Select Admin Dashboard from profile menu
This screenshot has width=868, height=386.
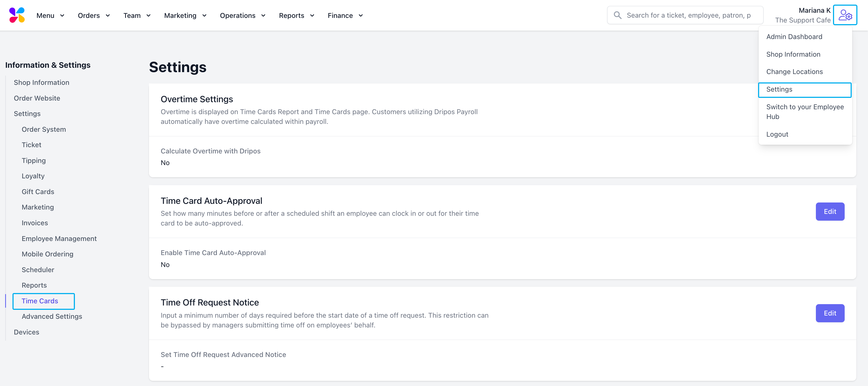coord(794,37)
